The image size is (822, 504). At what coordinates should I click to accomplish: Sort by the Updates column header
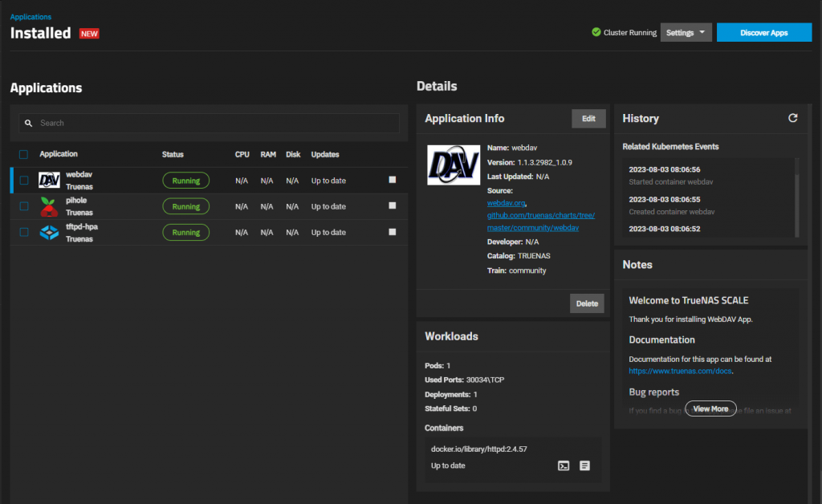[x=325, y=155]
